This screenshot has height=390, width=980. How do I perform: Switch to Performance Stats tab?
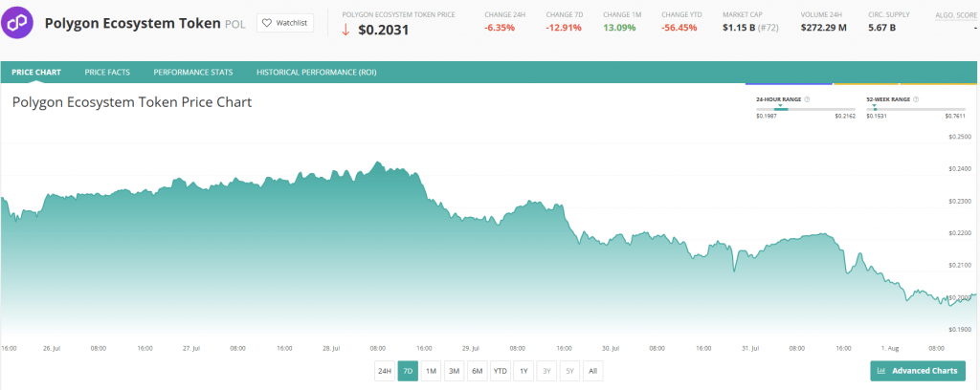tap(191, 72)
